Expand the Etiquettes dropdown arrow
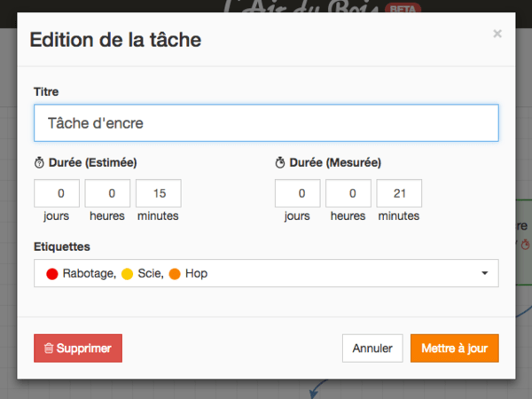The width and height of the screenshot is (532, 399). 485,274
